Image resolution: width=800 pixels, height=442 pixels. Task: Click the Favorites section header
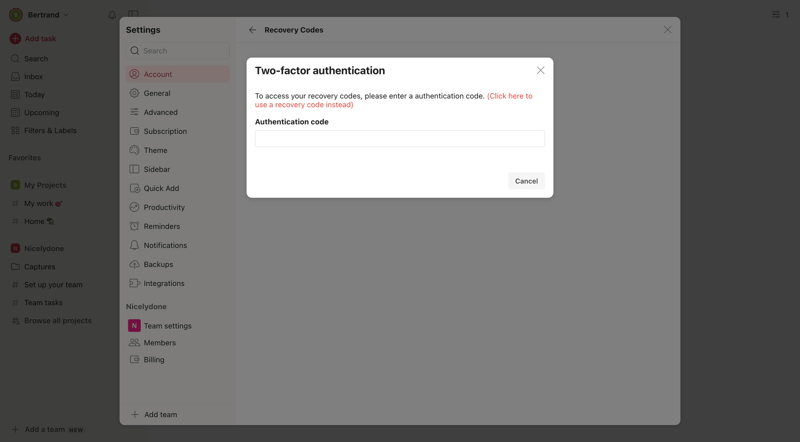tap(24, 158)
